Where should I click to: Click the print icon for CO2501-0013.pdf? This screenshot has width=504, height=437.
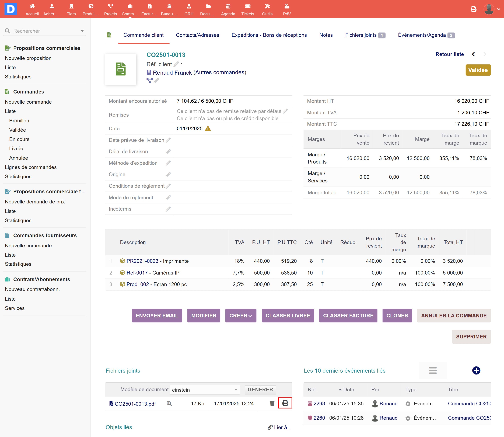[285, 403]
